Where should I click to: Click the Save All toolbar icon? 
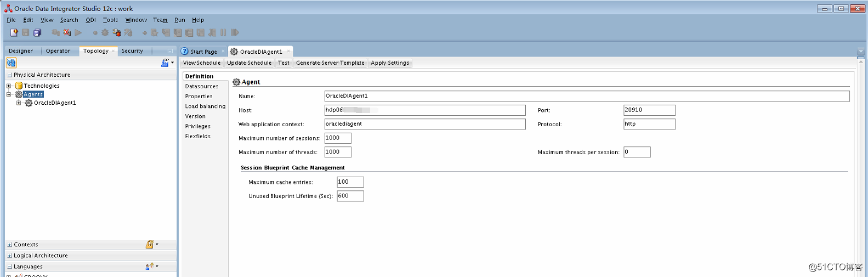[37, 33]
